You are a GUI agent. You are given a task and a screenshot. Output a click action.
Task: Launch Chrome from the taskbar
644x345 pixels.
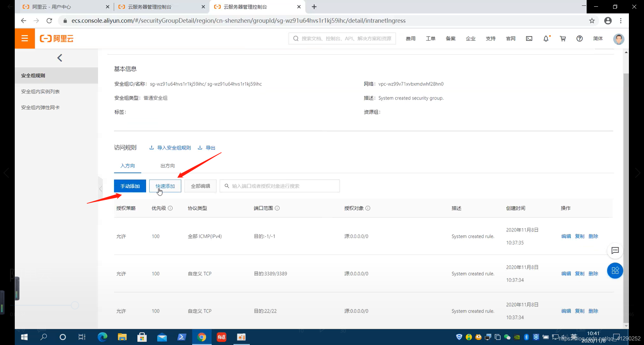pyautogui.click(x=202, y=337)
